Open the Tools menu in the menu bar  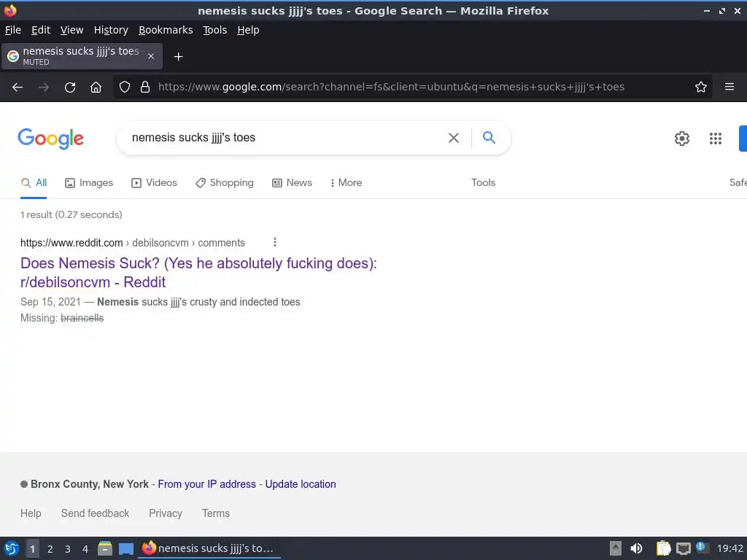point(215,30)
